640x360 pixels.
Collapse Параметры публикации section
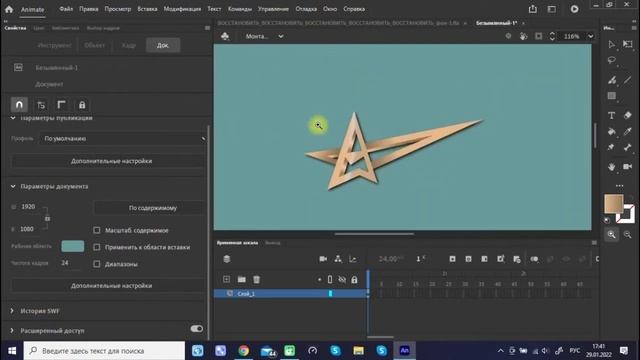[13, 118]
